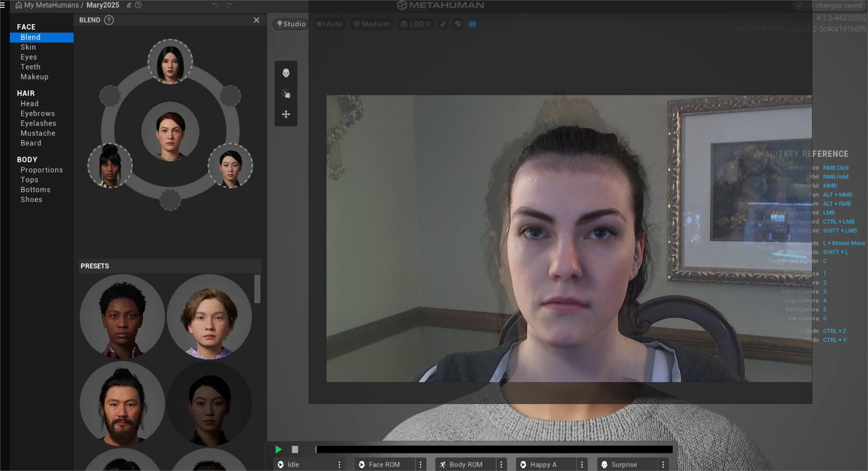Click the Presets list scrollbar
Viewport: 868px width, 471px height.
(258, 289)
